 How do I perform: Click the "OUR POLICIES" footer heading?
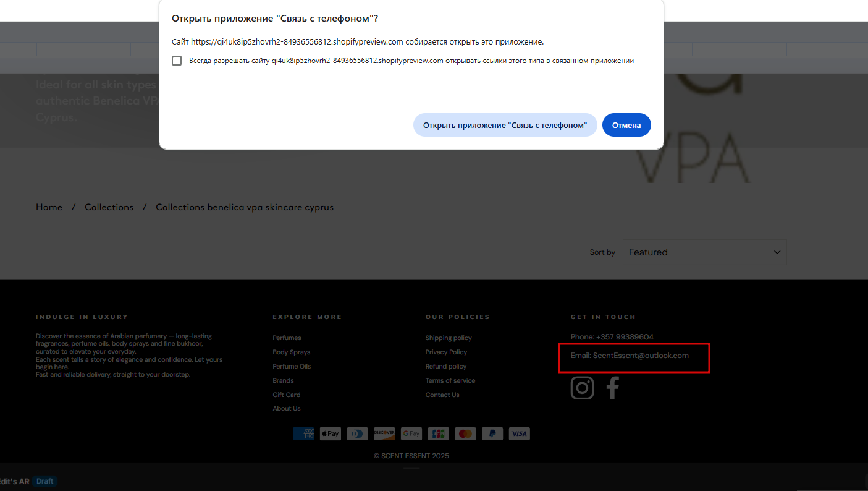click(x=457, y=317)
